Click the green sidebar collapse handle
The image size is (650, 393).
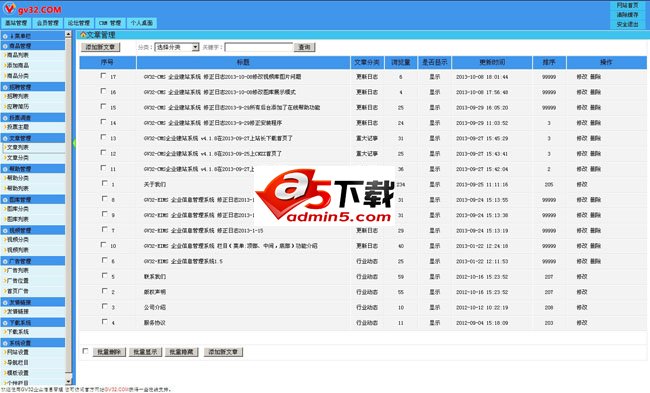(x=74, y=143)
